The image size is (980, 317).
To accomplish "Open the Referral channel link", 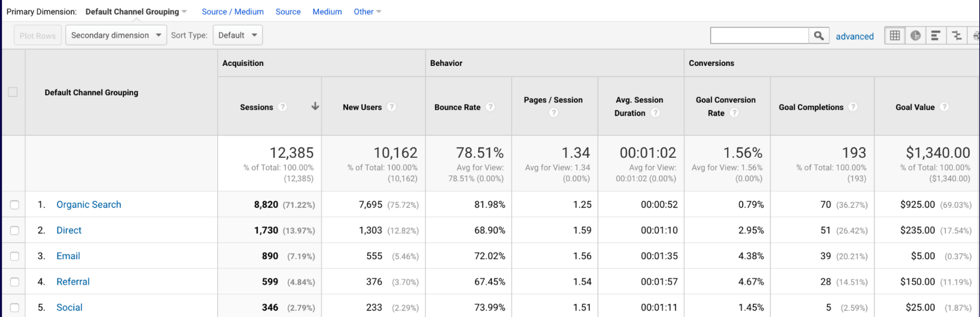I will click(73, 282).
